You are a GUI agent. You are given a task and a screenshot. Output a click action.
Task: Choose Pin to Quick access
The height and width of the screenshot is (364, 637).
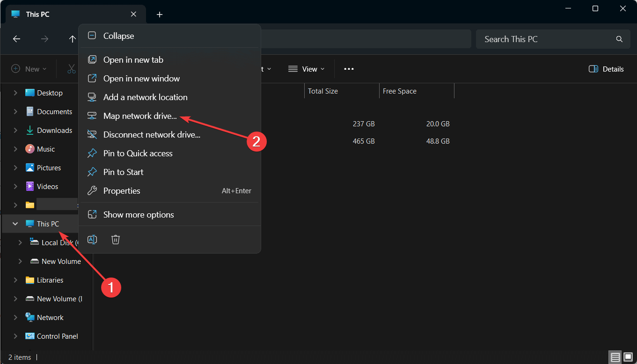138,153
